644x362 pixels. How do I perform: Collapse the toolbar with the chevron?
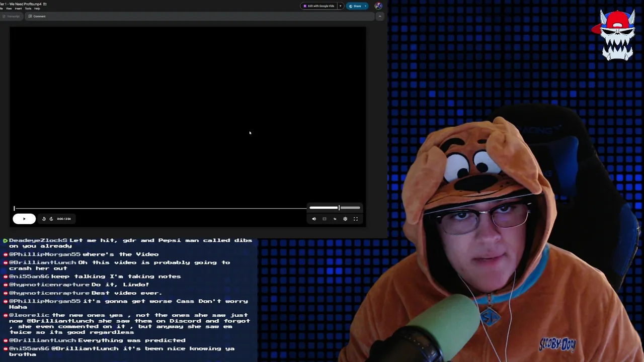click(x=380, y=16)
